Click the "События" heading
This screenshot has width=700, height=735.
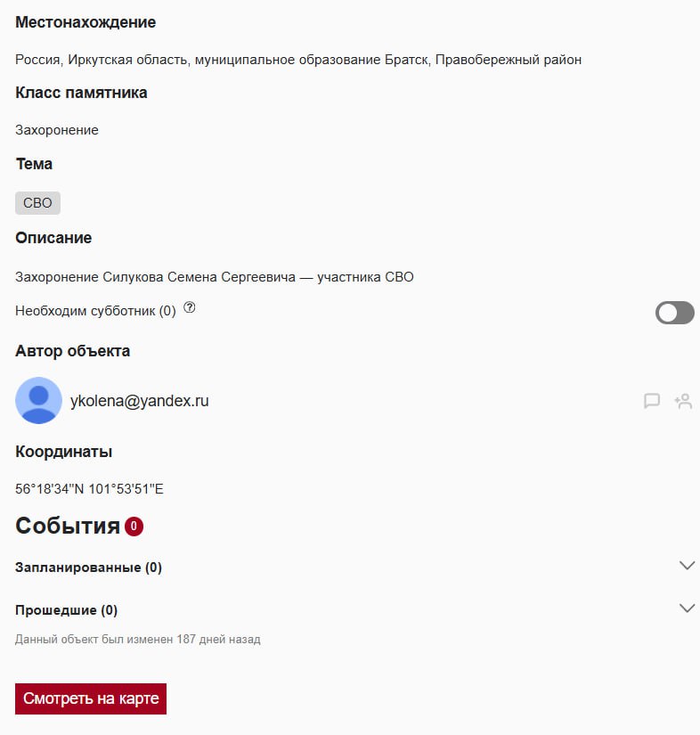(x=68, y=526)
